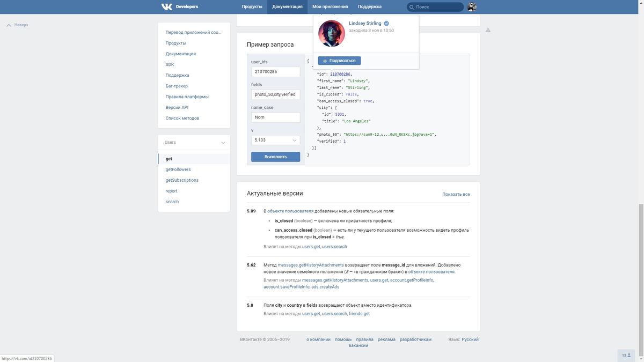Open friends.get link under version 5.8
This screenshot has height=362, width=644.
click(x=359, y=314)
